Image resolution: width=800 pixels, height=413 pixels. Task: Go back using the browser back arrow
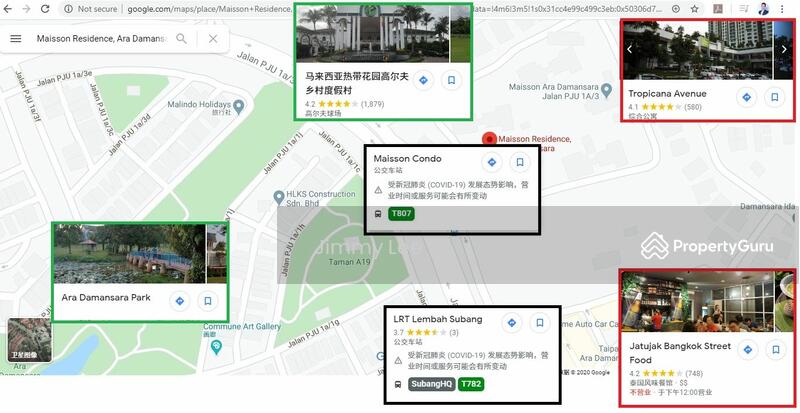(8, 9)
